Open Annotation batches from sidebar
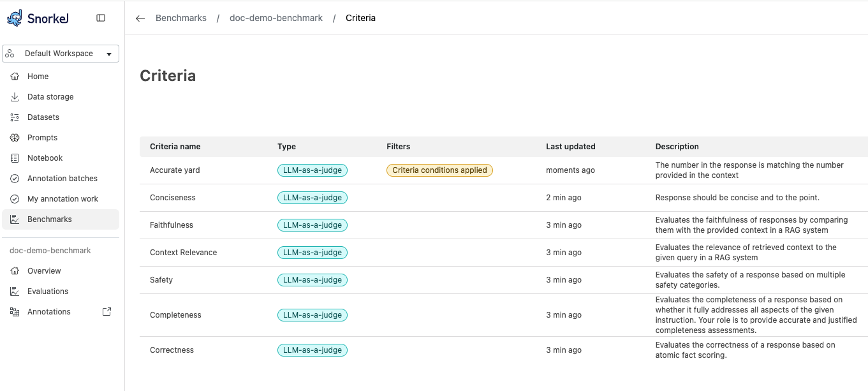Screen dimensions: 868x391 pyautogui.click(x=62, y=179)
